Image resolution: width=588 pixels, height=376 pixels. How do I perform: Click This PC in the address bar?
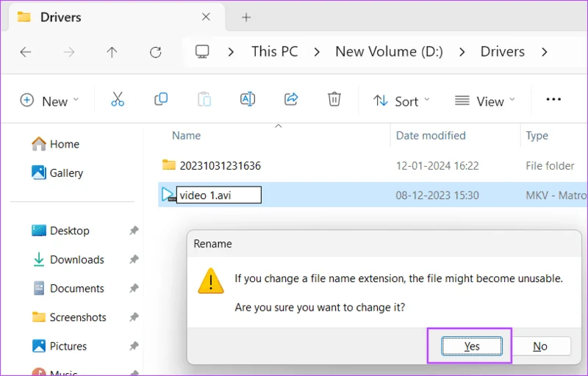coord(274,51)
